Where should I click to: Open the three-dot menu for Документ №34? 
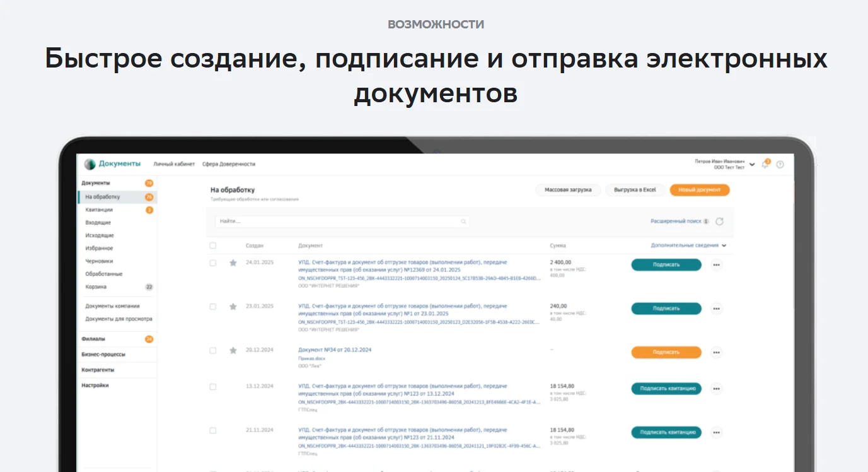click(x=716, y=353)
